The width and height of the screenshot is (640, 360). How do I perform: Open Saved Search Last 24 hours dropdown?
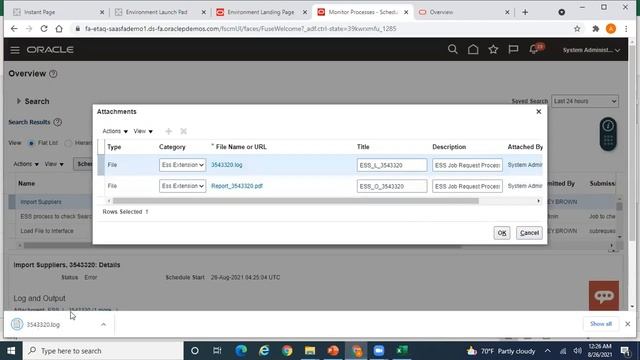click(585, 101)
